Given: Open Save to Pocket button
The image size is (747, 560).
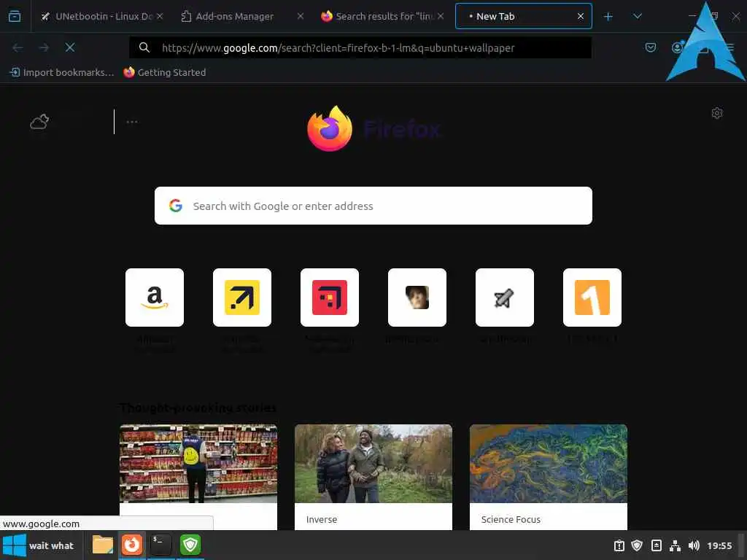Looking at the screenshot, I should (x=650, y=47).
